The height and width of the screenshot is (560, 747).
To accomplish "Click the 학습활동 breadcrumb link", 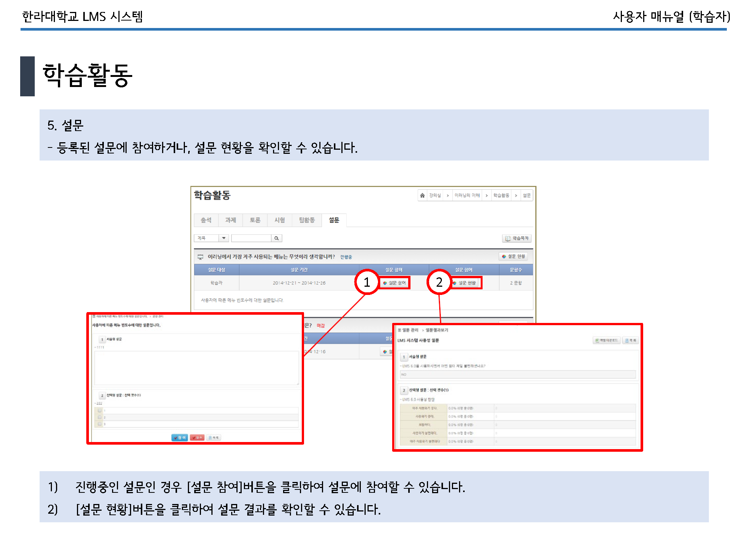I will [x=501, y=195].
